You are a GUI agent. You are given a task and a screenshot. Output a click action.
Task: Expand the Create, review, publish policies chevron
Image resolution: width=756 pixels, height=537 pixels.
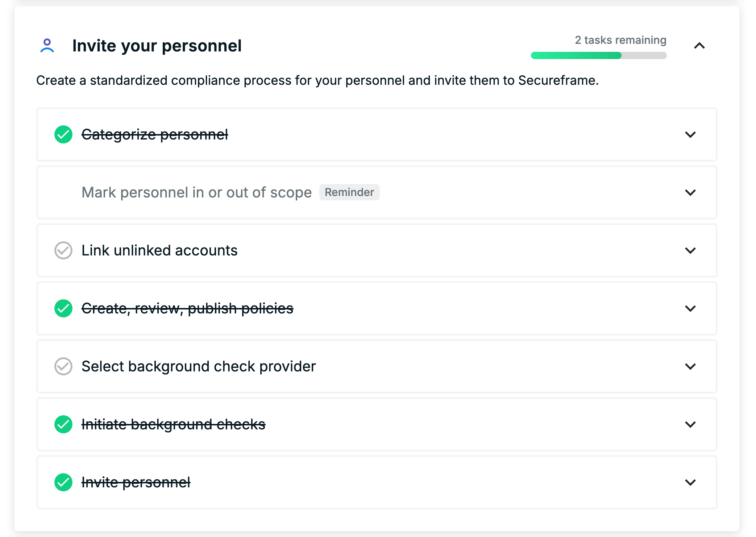690,308
